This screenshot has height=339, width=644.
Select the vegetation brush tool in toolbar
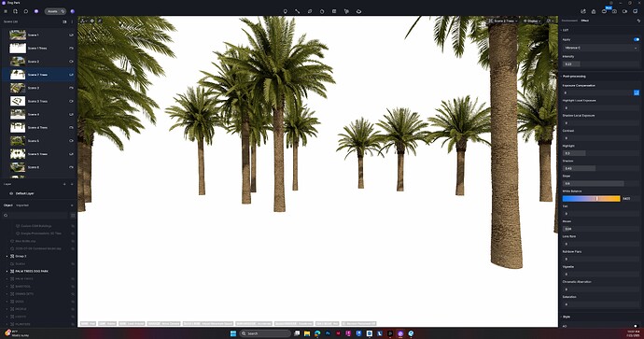click(x=346, y=11)
